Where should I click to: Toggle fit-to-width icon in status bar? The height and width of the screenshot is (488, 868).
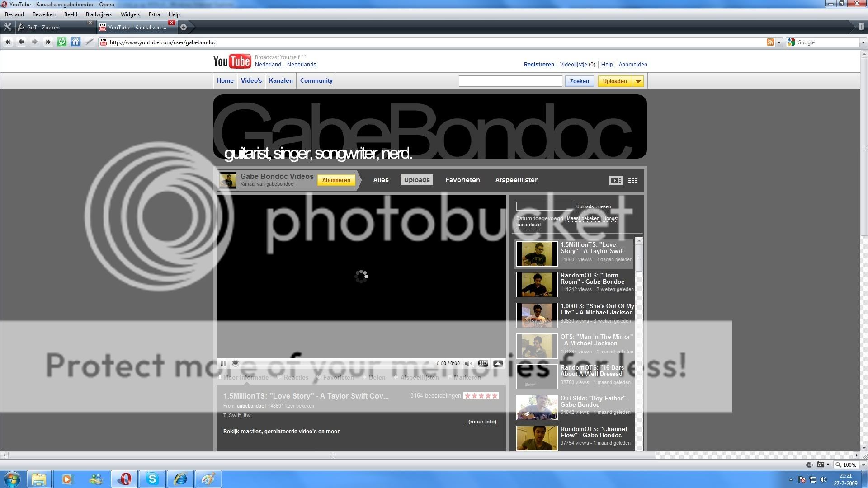[809, 465]
